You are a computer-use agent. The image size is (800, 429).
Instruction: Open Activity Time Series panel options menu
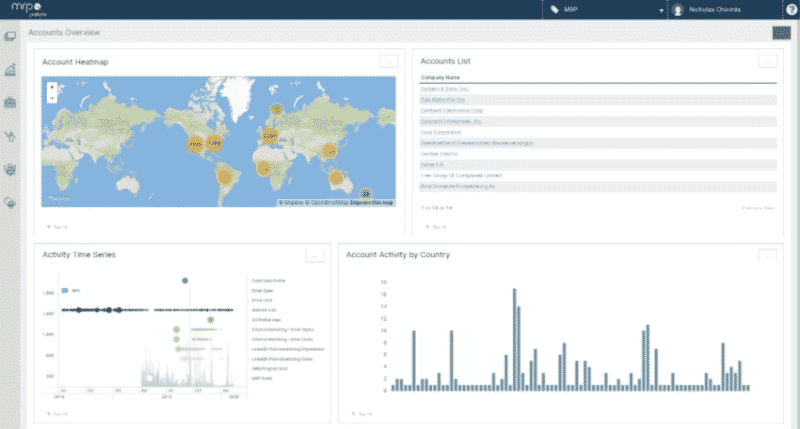tap(313, 256)
